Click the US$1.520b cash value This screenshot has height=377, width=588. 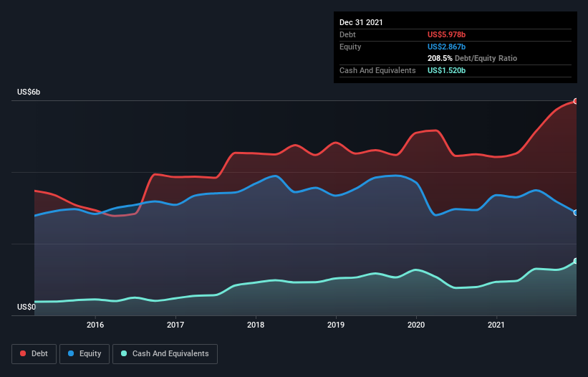(446, 70)
